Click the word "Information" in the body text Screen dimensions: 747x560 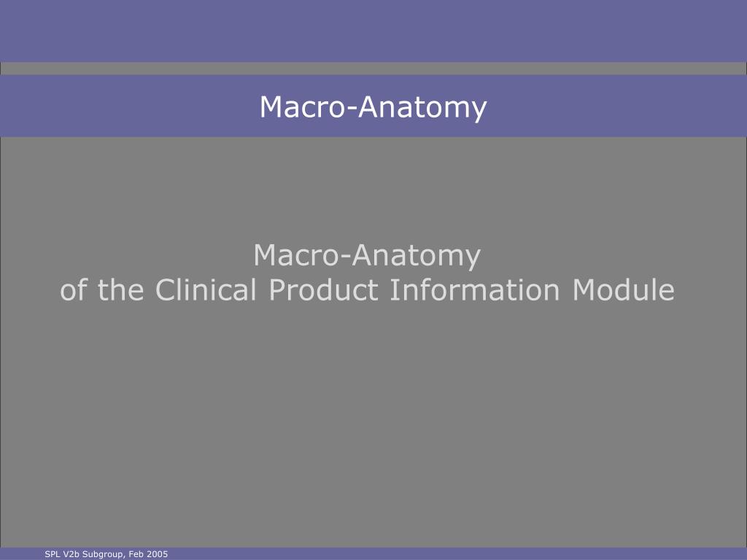pyautogui.click(x=474, y=289)
